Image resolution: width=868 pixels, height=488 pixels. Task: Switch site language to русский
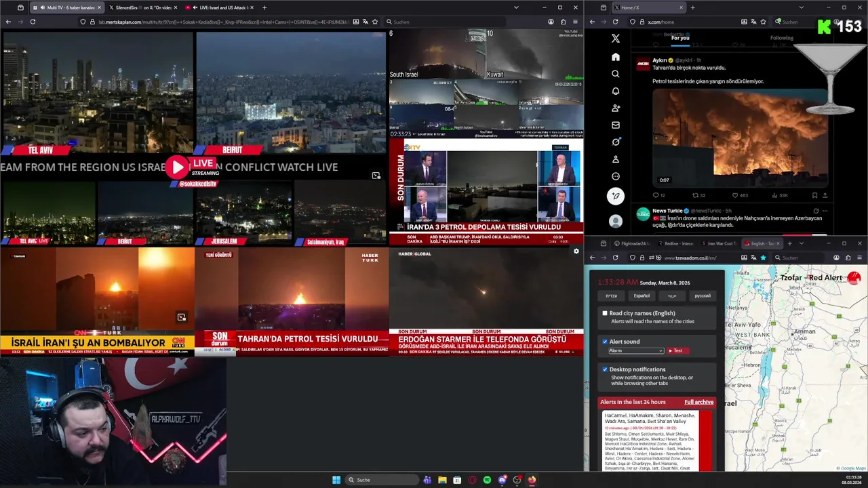[703, 296]
